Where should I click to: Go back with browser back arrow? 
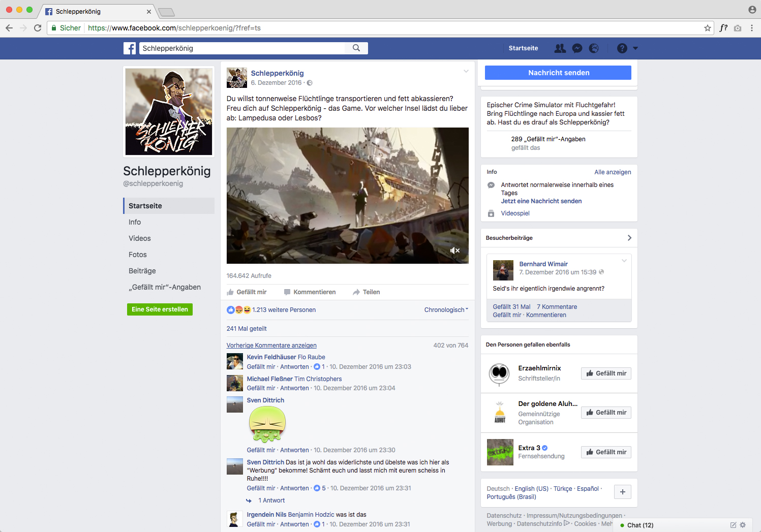pos(9,28)
